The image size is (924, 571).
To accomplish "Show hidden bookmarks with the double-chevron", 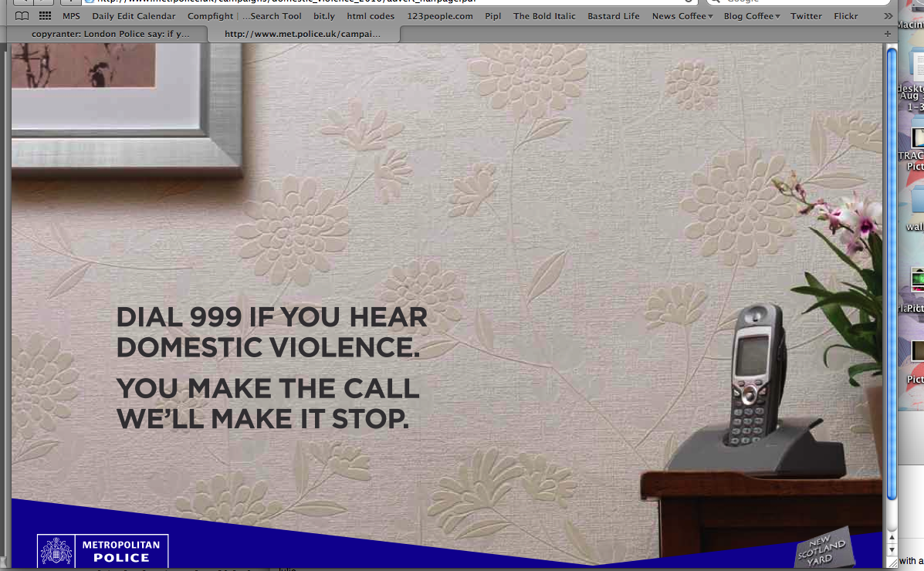I will [888, 16].
